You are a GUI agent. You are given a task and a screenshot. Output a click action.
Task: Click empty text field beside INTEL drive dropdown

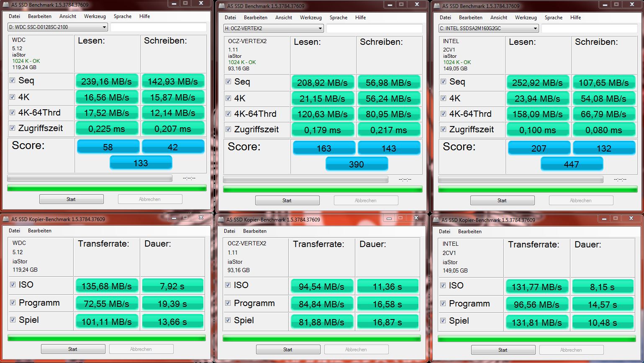point(590,28)
